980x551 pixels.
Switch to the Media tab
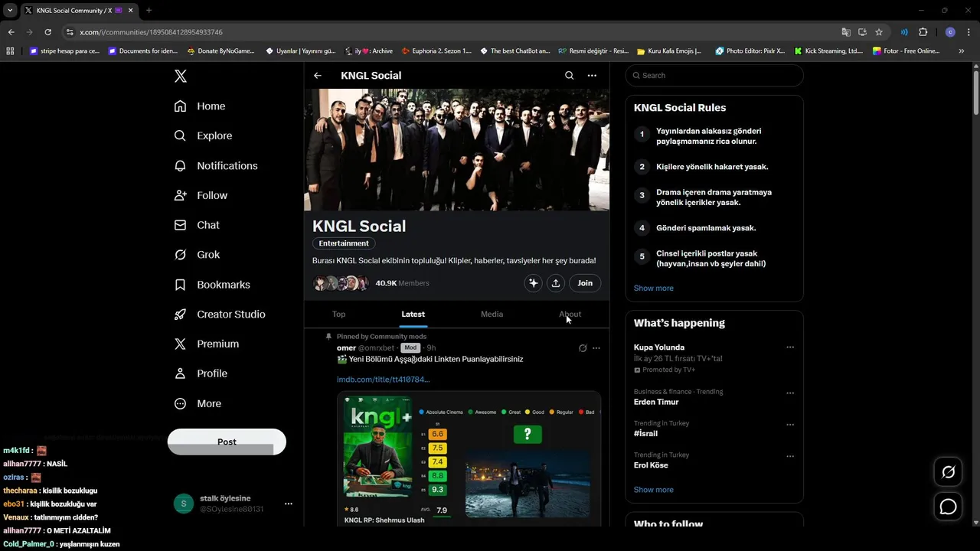pyautogui.click(x=492, y=314)
